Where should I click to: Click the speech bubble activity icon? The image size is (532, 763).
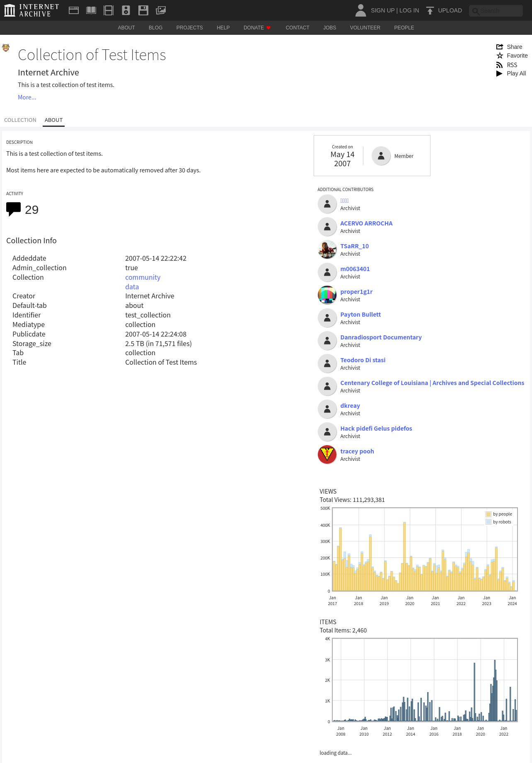coord(14,209)
